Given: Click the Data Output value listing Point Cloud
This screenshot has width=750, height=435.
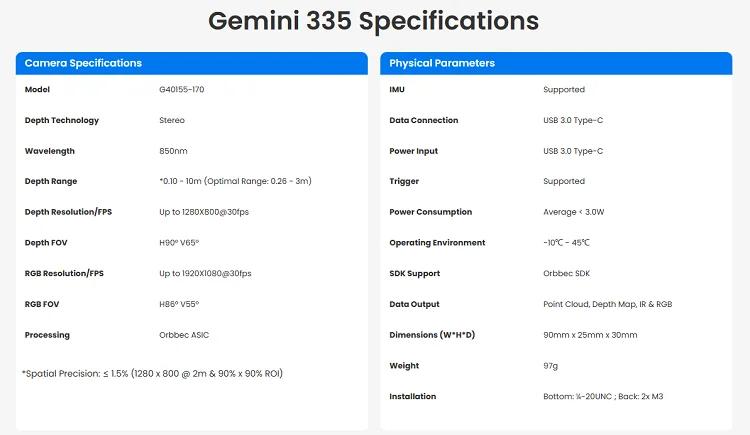Looking at the screenshot, I should click(x=608, y=304).
